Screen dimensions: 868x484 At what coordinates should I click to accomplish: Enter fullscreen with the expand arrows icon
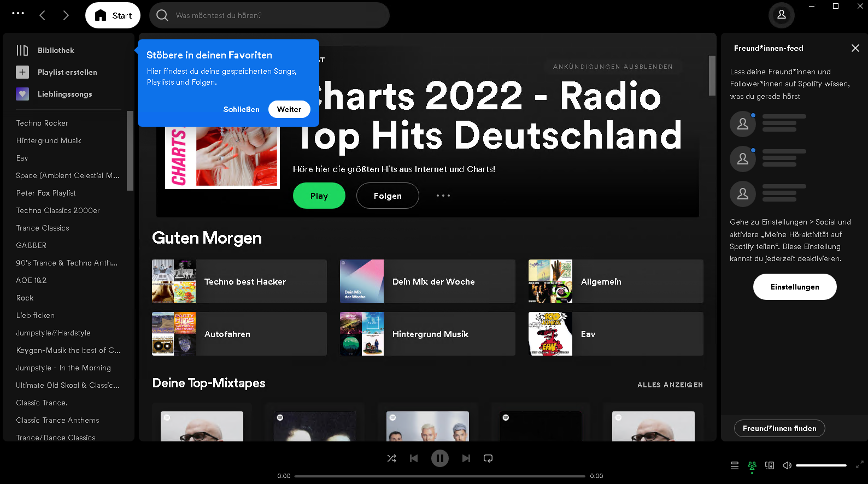(859, 464)
